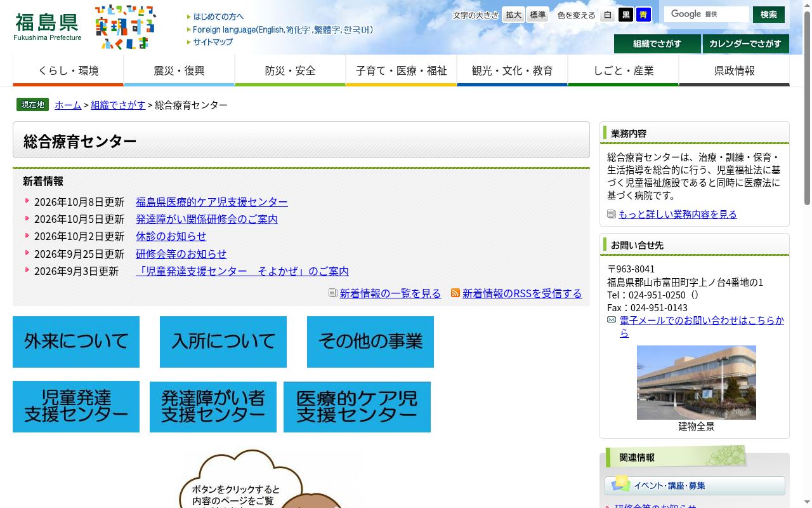Click the colorful ふくしま slogan logo
The width and height of the screenshot is (812, 508).
click(x=125, y=27)
